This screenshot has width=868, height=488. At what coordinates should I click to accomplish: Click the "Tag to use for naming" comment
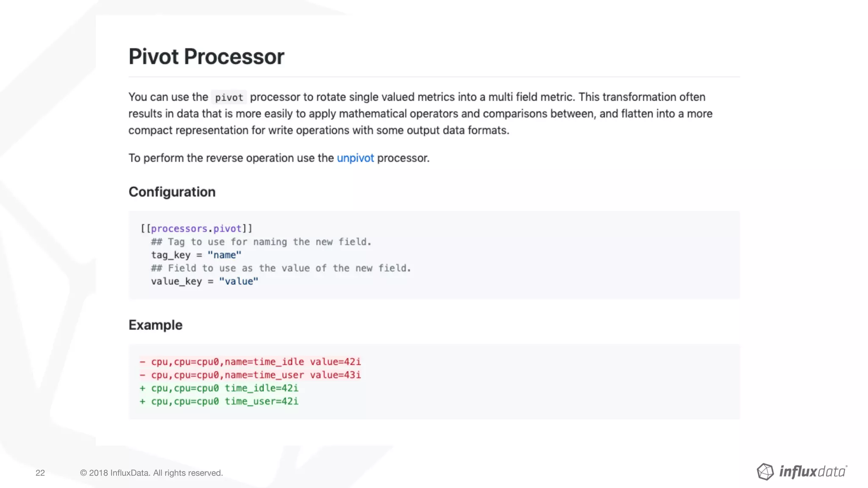coord(261,242)
